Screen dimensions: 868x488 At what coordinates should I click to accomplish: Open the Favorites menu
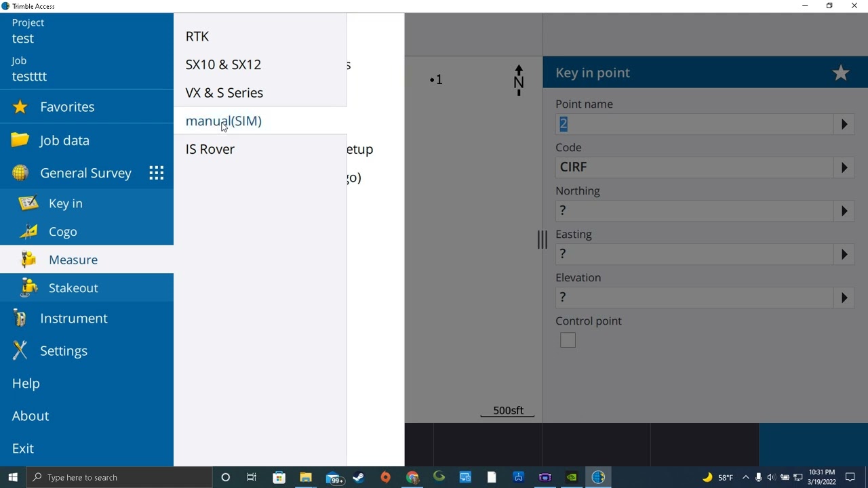(x=87, y=107)
